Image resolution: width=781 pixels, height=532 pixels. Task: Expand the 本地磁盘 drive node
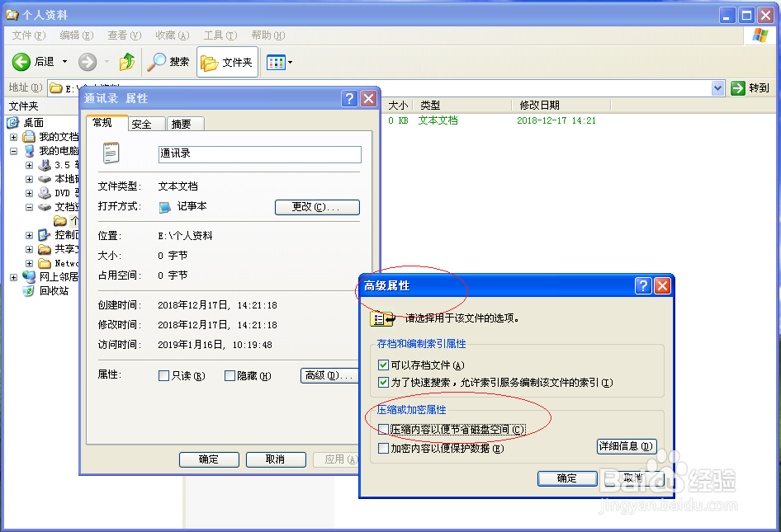coord(30,179)
